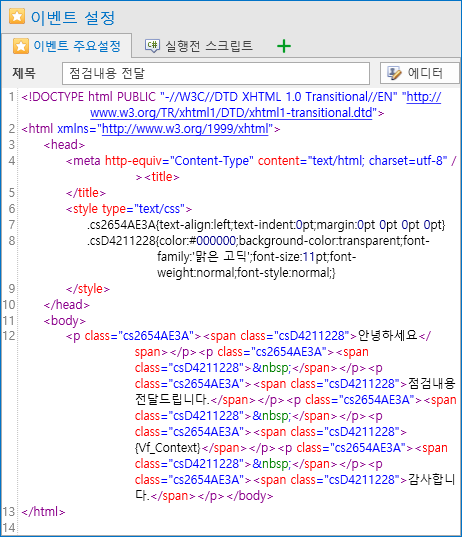This screenshot has width=462, height=537.
Task: Add a new tab with green plus icon
Action: tap(284, 46)
